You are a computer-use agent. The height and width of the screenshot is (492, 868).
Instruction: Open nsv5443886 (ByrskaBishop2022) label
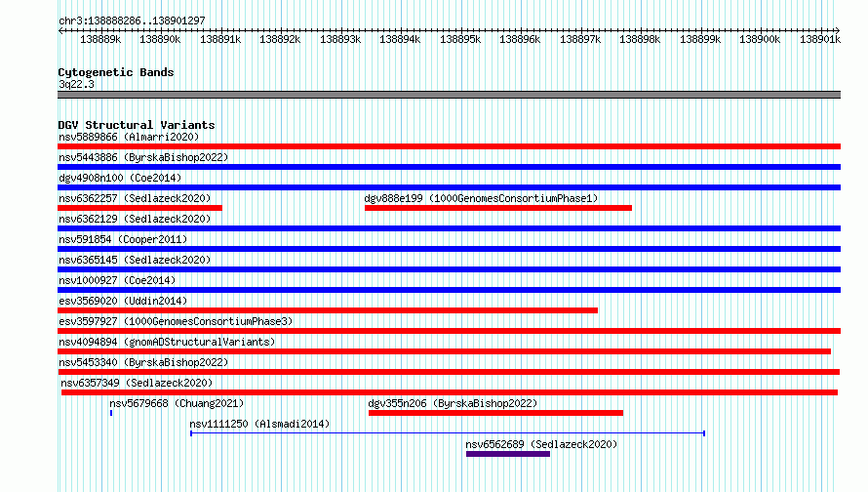[143, 157]
